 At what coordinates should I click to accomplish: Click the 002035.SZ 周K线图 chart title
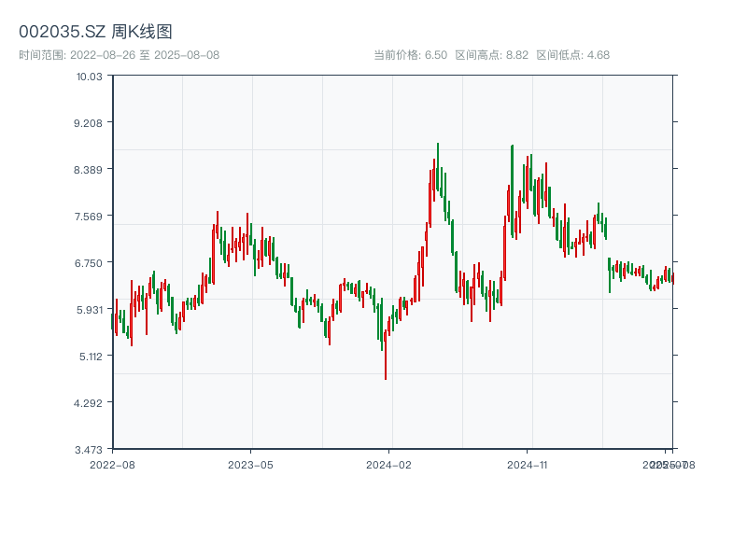click(95, 33)
